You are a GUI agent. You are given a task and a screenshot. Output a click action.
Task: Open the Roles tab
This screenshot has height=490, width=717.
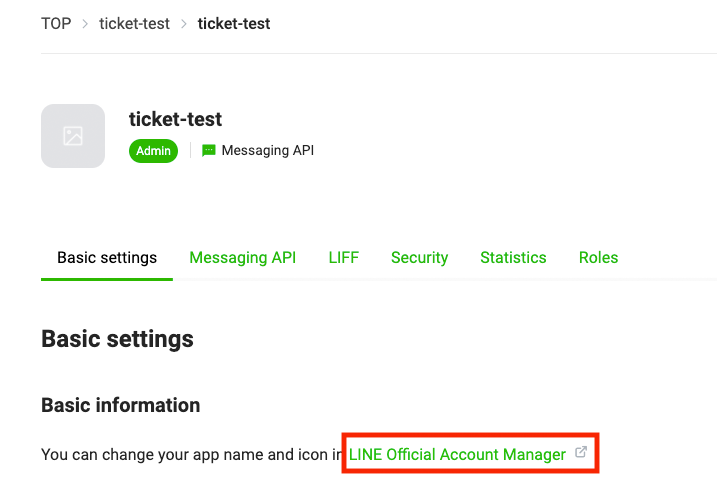click(x=598, y=258)
